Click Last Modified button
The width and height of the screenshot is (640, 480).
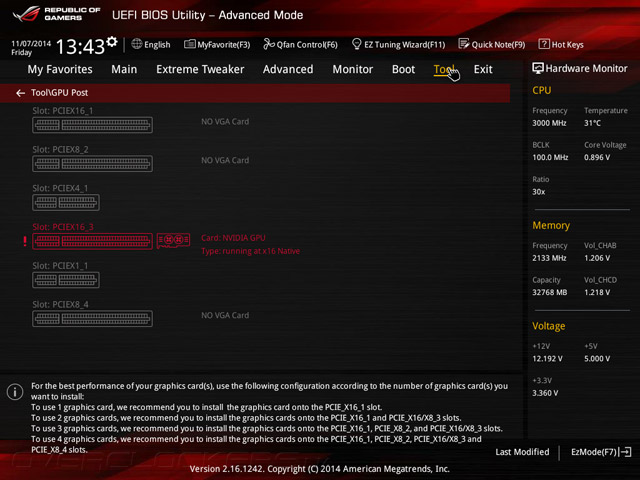pos(522,452)
